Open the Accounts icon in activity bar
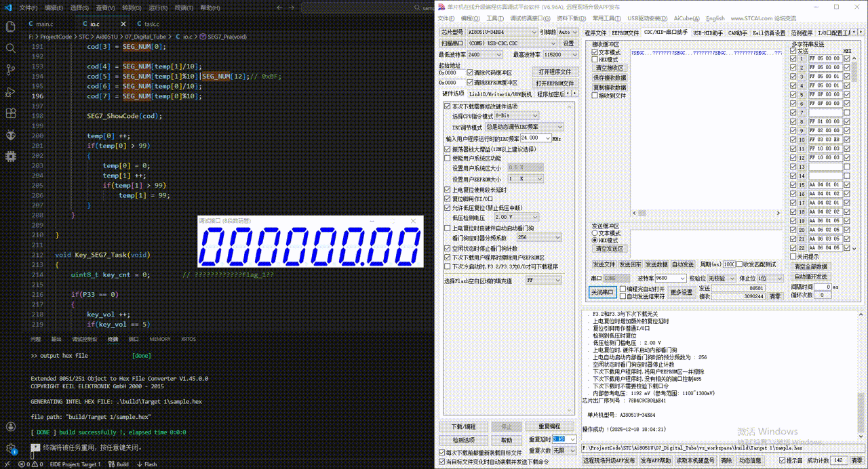 [10, 427]
